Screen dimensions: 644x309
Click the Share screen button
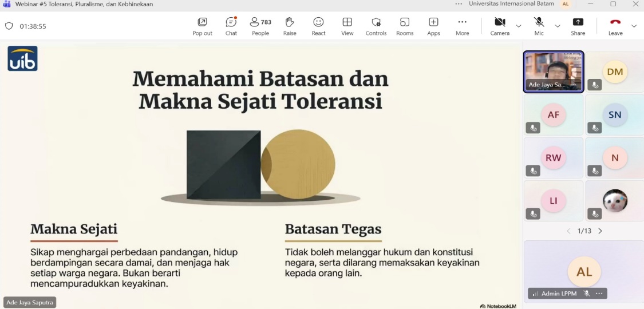point(578,26)
